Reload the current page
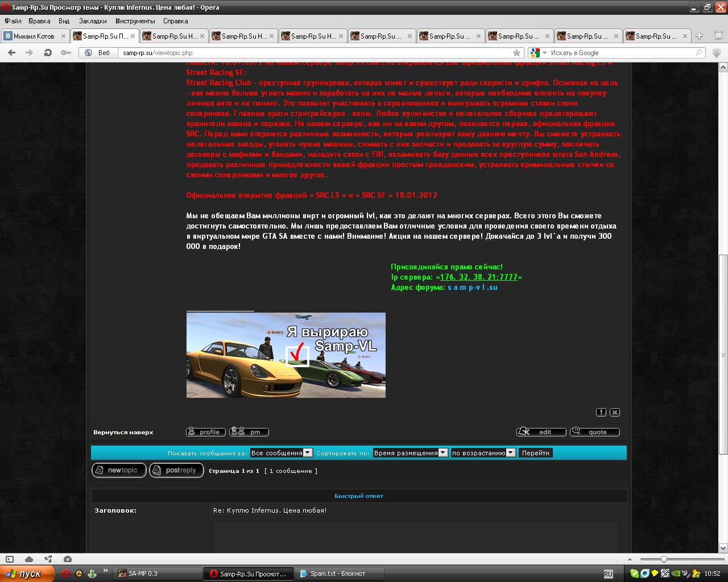The height and width of the screenshot is (582, 728). click(48, 53)
